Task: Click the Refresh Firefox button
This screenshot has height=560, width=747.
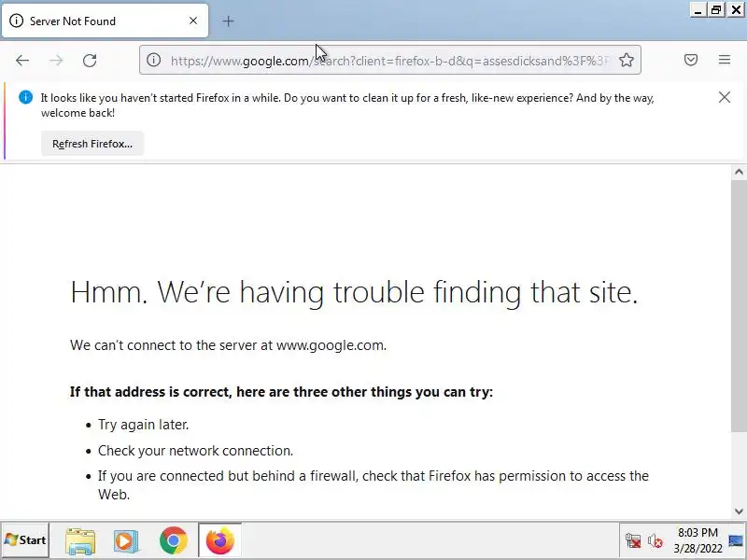Action: tap(92, 144)
